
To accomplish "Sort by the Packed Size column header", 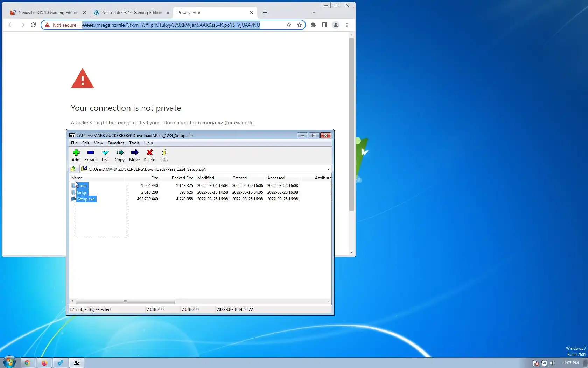I will (x=177, y=178).
